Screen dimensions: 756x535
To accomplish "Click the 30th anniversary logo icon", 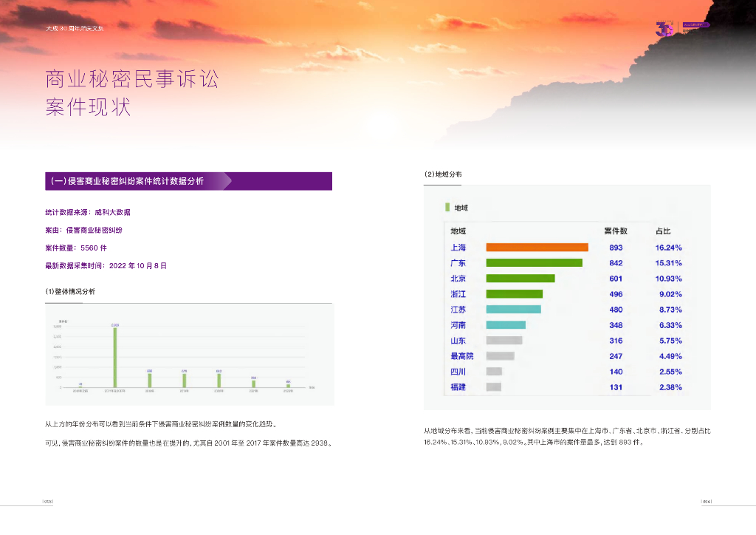I will (x=665, y=28).
